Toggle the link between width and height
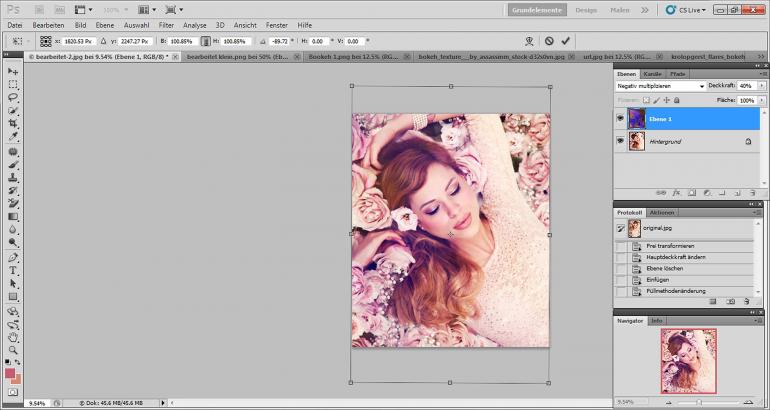Viewport: 770px width, 410px height. 206,41
